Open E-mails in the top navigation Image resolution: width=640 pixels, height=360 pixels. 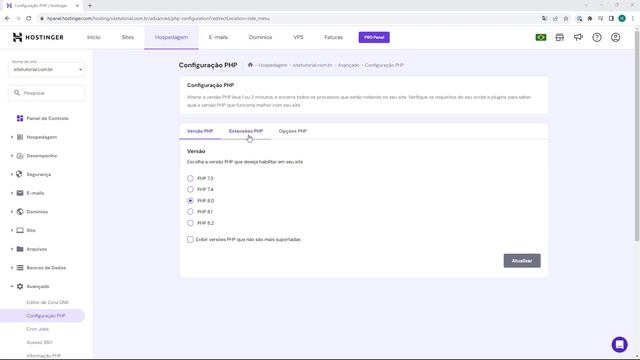pos(218,37)
